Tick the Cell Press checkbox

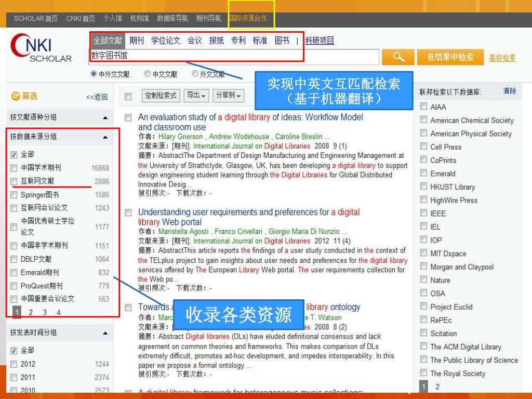pos(423,146)
